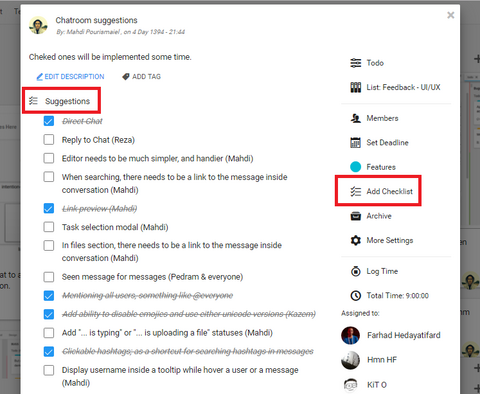Click the tag icon next to Add Tag

point(126,77)
